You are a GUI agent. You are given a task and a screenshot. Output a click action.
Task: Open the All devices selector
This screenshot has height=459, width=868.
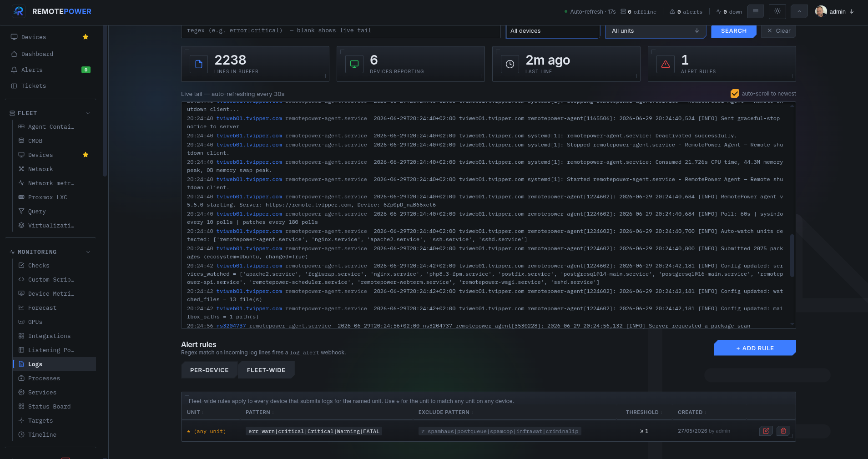[553, 31]
